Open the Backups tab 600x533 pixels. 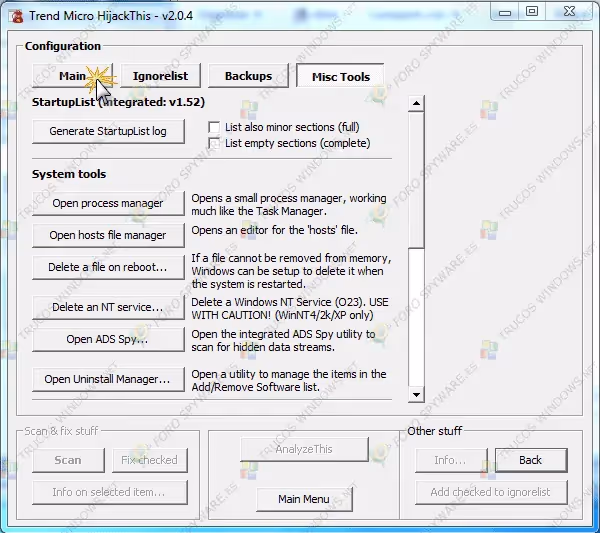point(248,76)
